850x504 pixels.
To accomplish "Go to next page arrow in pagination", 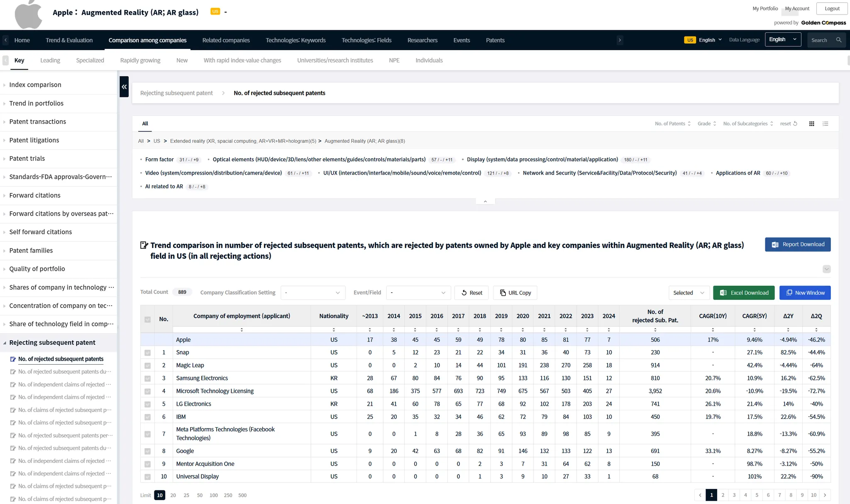I will (825, 495).
